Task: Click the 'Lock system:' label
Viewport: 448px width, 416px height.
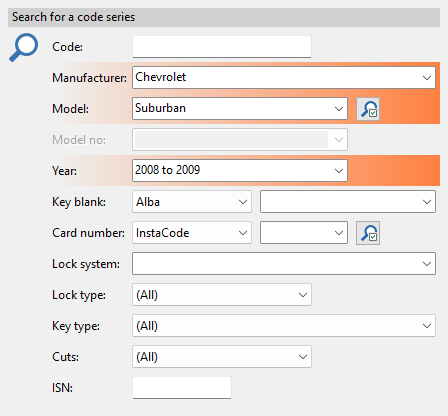Action: pos(86,264)
